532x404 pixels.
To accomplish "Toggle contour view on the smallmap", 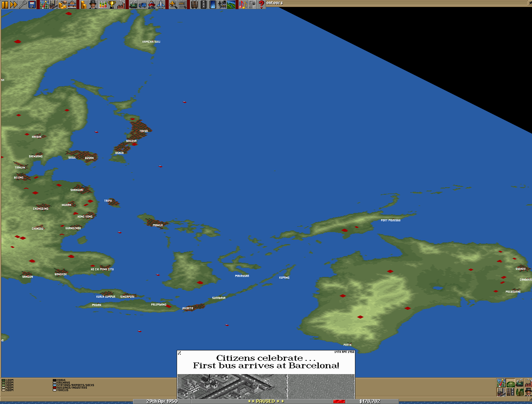I will 510,383.
